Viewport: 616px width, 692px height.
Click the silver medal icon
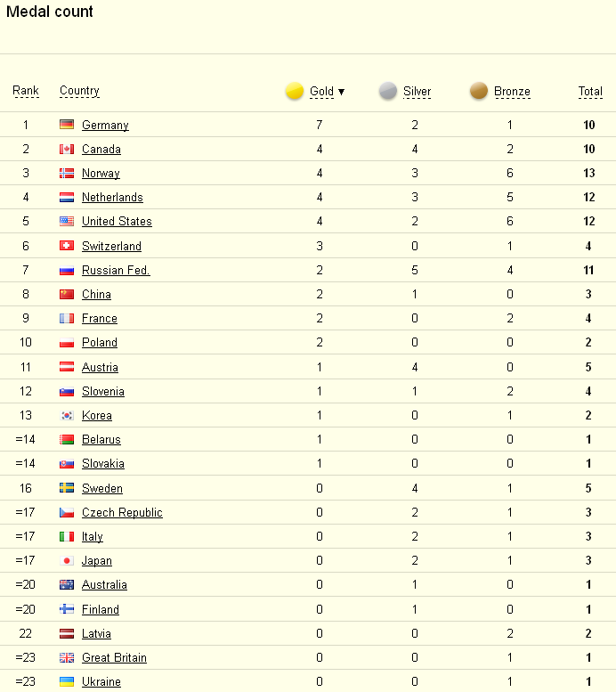tap(388, 91)
